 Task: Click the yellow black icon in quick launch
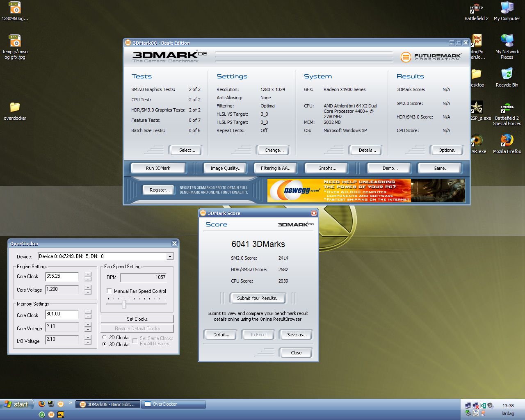[61, 414]
